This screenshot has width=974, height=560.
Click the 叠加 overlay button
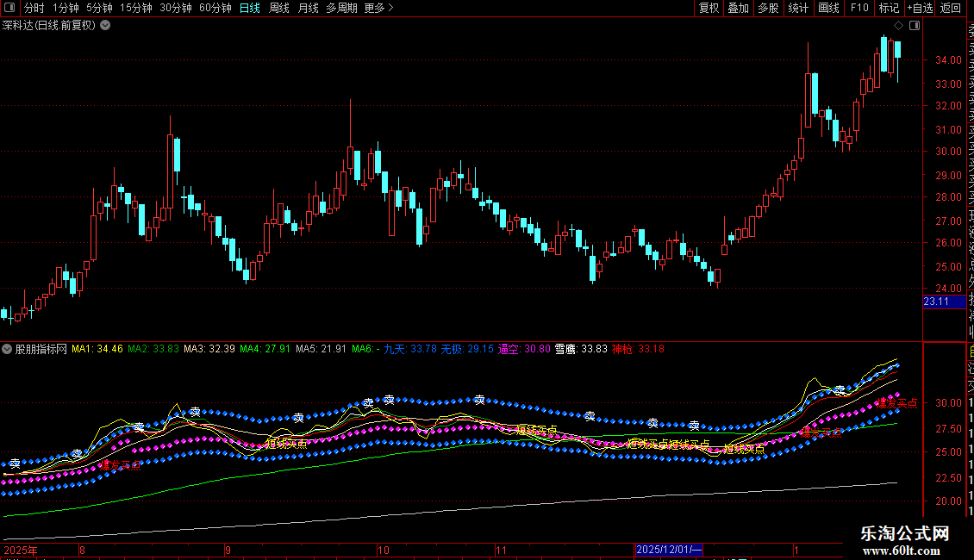click(739, 8)
